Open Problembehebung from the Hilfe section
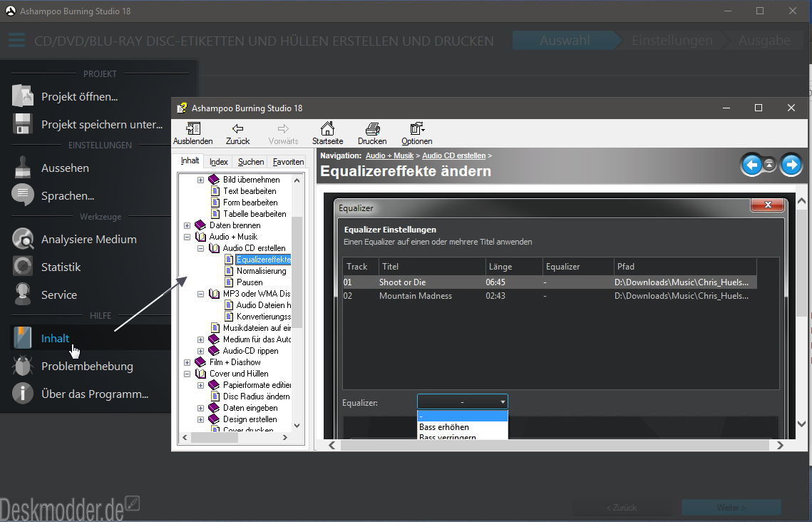Viewport: 812px width, 522px height. click(x=87, y=366)
